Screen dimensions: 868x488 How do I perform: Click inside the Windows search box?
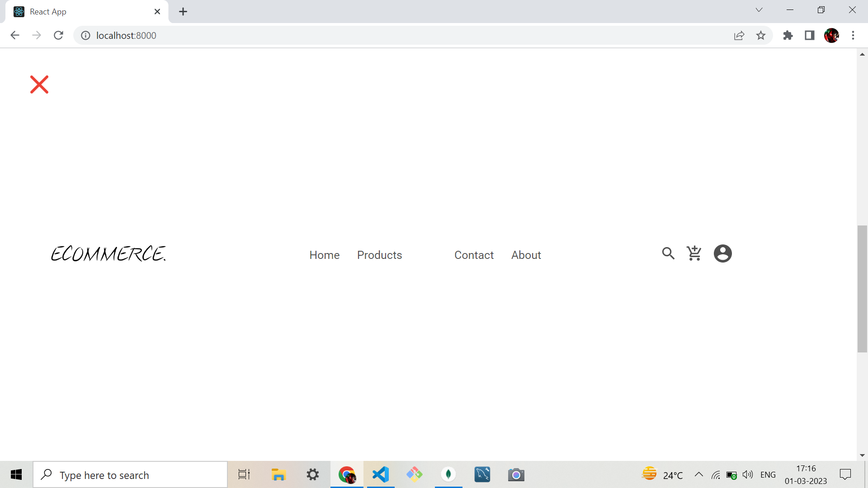[131, 474]
